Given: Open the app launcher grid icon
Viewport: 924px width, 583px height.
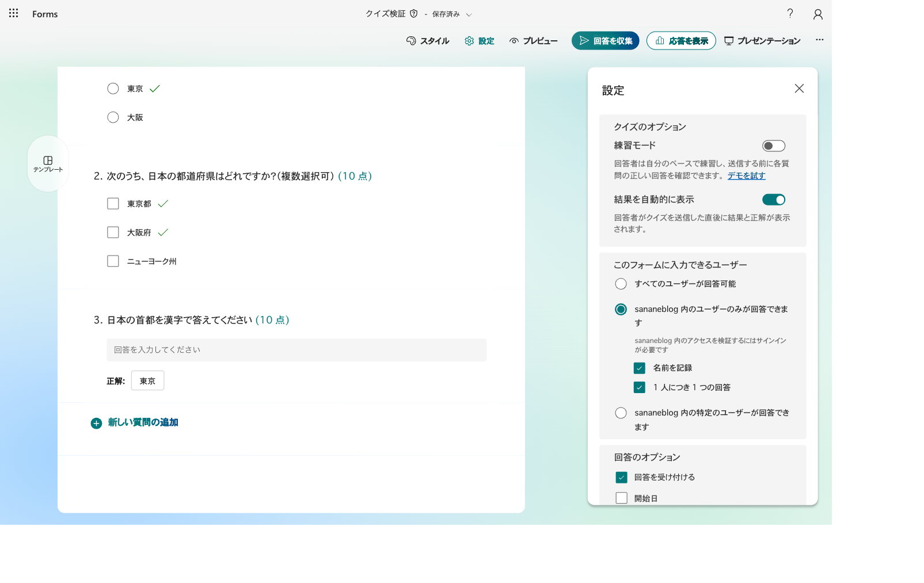Looking at the screenshot, I should [x=14, y=13].
